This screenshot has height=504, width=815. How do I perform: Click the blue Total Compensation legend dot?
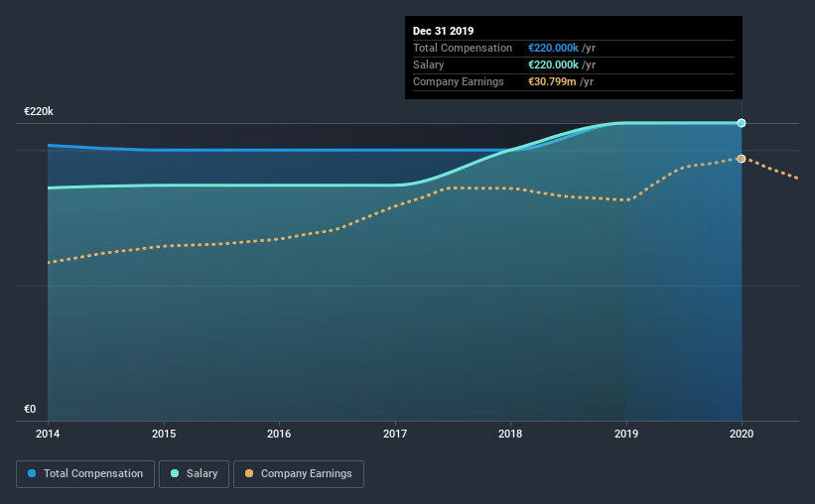pos(32,473)
